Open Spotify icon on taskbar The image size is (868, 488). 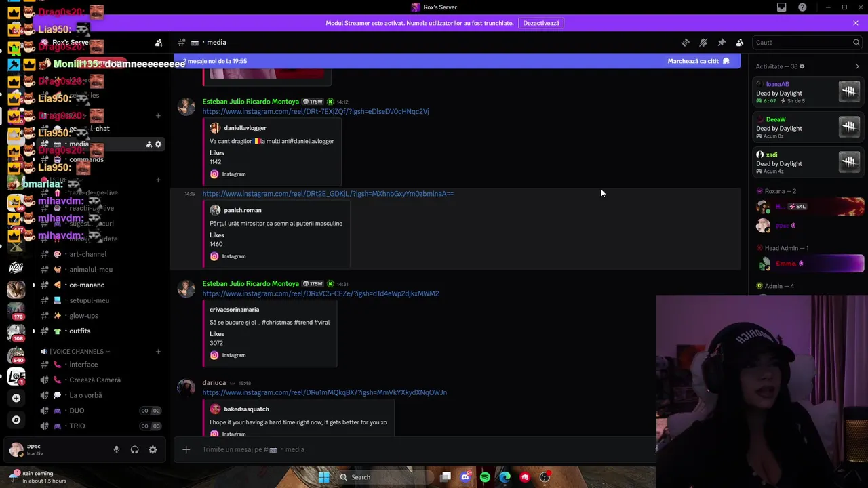[x=485, y=477]
